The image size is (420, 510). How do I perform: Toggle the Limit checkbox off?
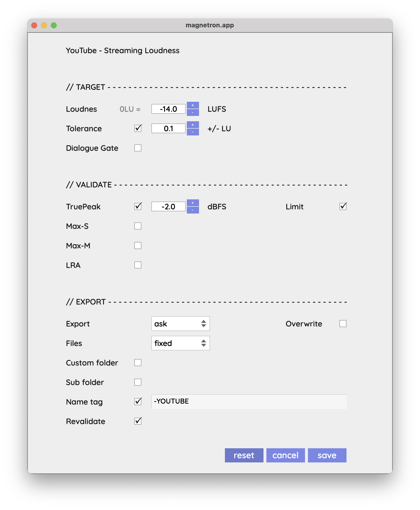343,206
